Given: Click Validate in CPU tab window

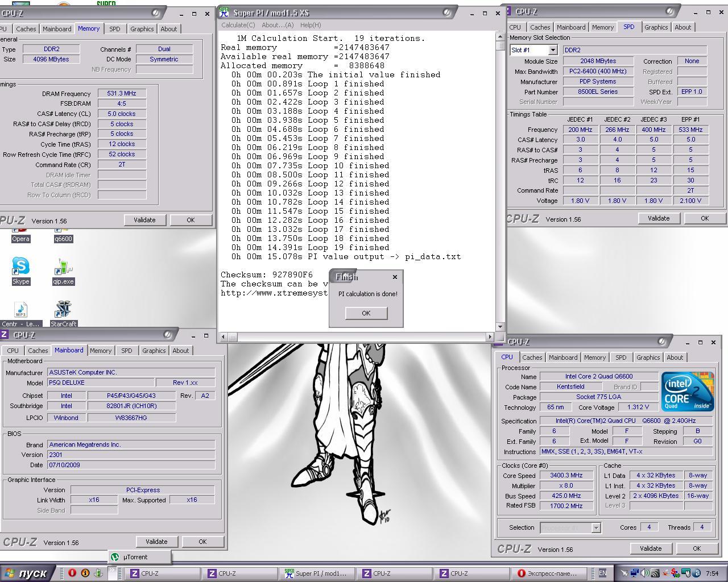Looking at the screenshot, I should [x=651, y=548].
